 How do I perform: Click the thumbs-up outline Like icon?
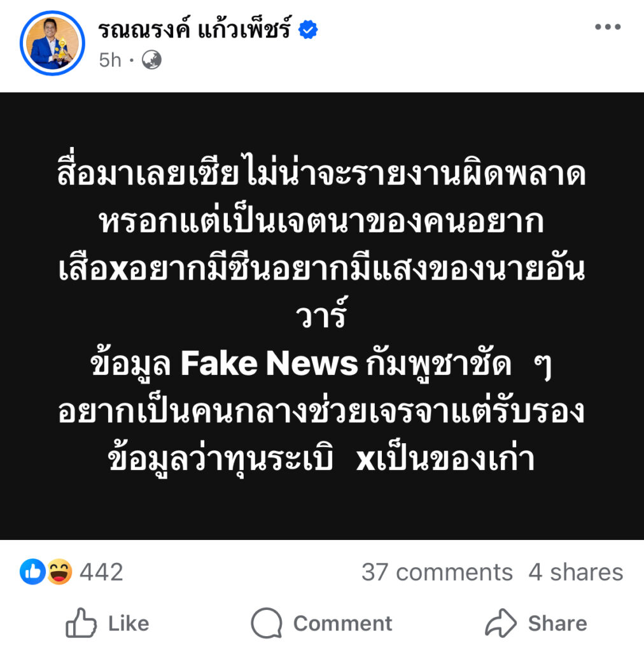click(x=81, y=623)
